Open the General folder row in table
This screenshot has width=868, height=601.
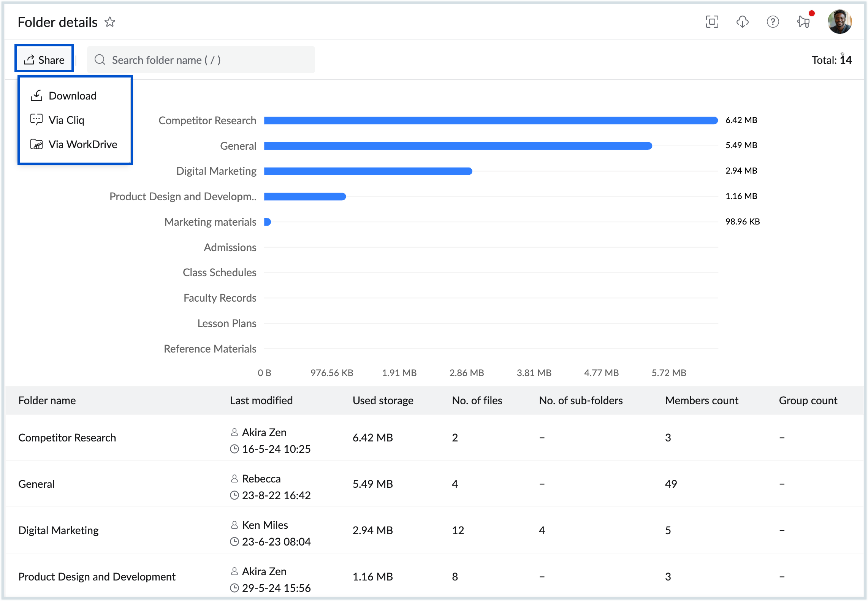pos(36,484)
